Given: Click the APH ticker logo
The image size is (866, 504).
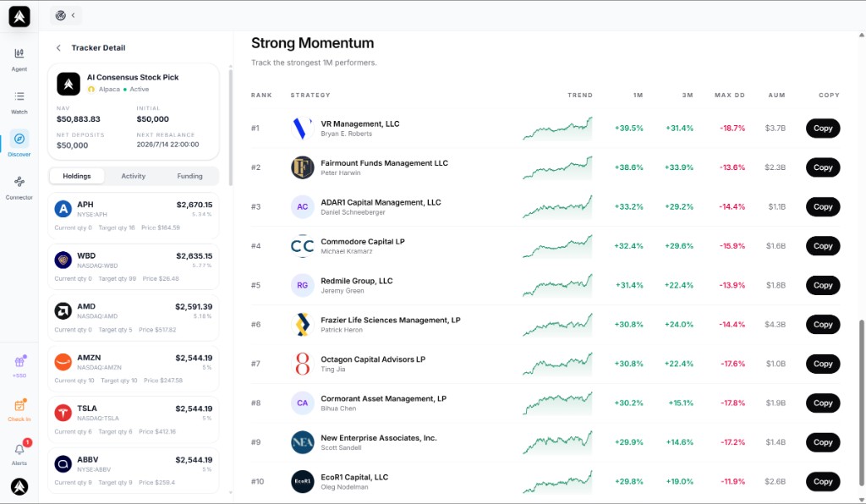Looking at the screenshot, I should click(63, 209).
